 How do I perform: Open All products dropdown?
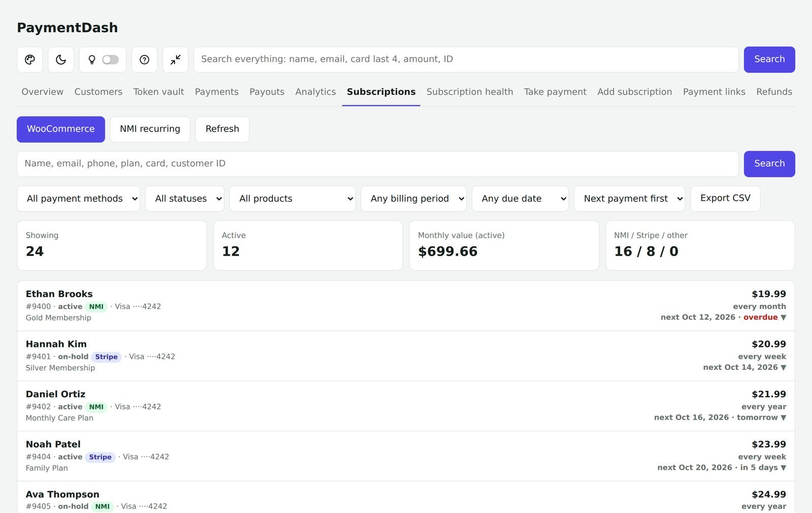pos(292,199)
